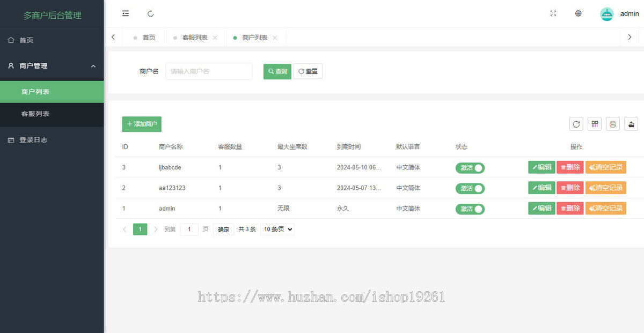Toggle 激活 switch for aa123123
Image resolution: width=644 pixels, height=333 pixels.
pos(470,188)
